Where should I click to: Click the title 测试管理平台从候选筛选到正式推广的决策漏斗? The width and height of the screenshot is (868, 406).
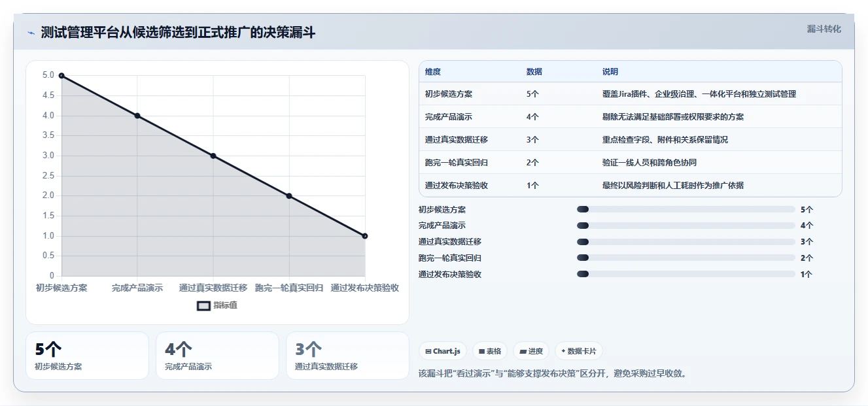[178, 32]
